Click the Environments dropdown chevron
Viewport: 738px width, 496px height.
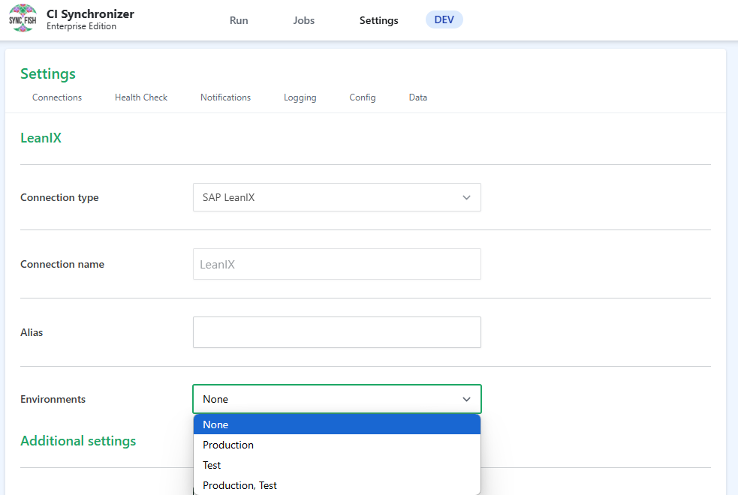click(x=466, y=399)
